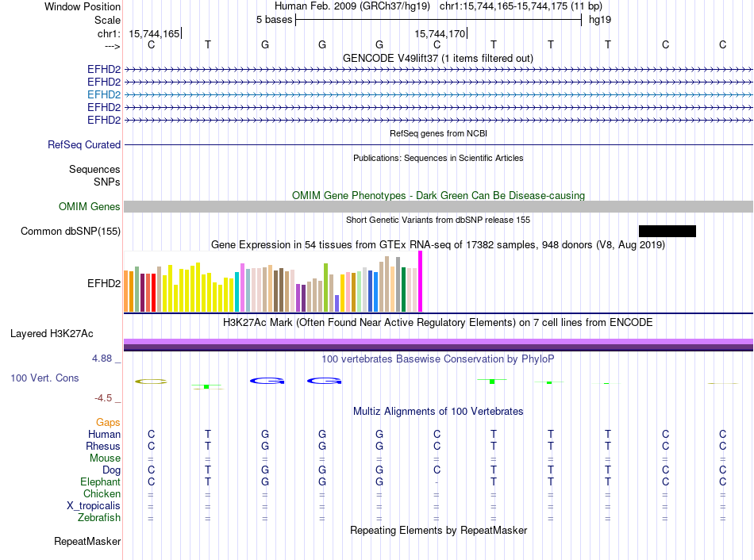Click the Common dbSNP(155) black variant block
Viewport: 754px width, 560px height.
[x=667, y=231]
